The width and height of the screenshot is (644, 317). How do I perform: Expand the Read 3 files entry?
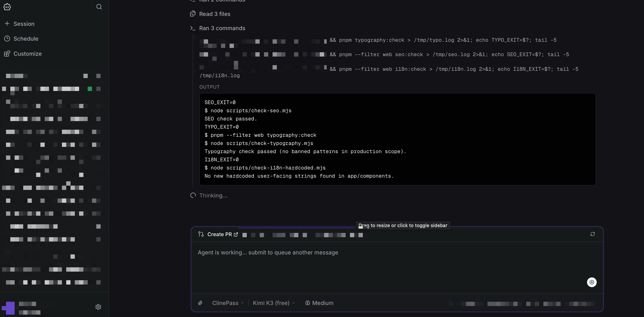pyautogui.click(x=215, y=14)
